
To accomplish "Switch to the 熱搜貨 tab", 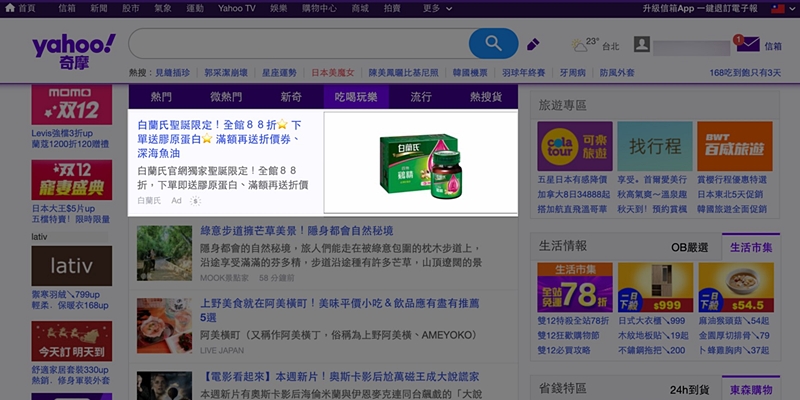I will click(485, 97).
